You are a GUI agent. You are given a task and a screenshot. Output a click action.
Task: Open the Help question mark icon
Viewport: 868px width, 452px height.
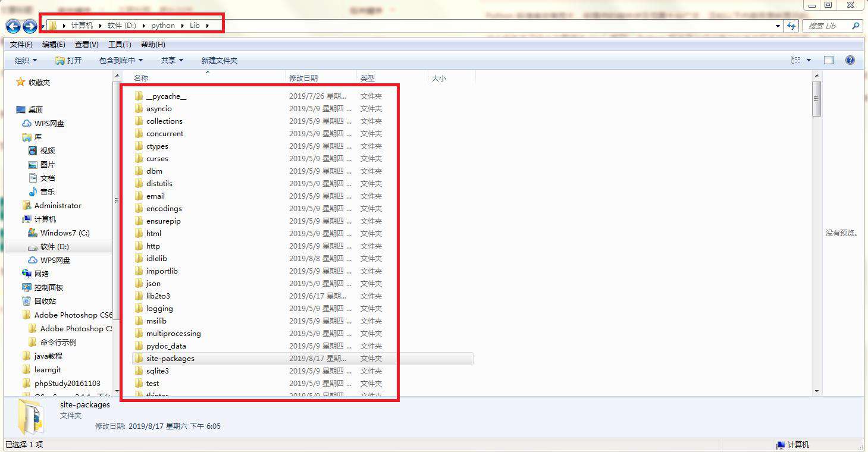click(850, 60)
